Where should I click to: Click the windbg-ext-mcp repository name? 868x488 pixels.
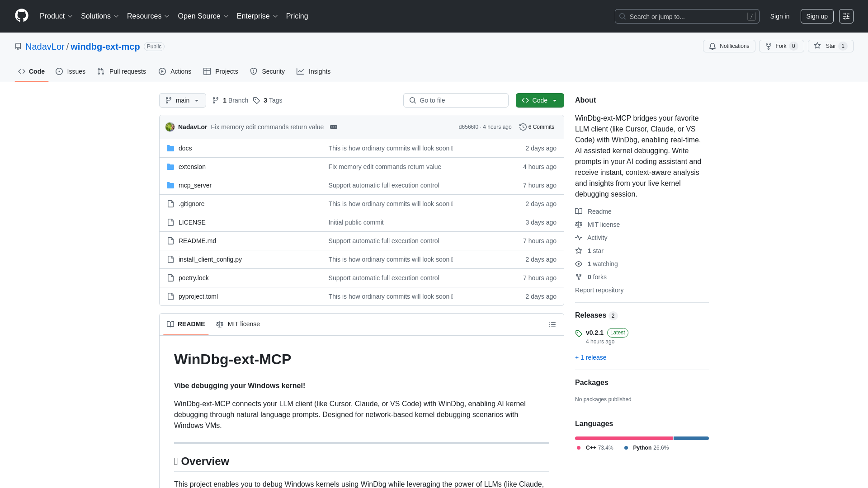point(105,47)
